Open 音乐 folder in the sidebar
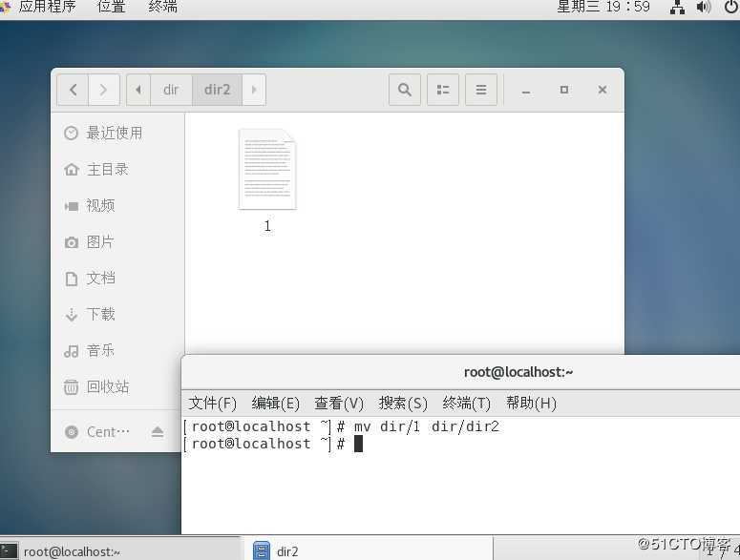The image size is (740, 560). click(x=117, y=351)
